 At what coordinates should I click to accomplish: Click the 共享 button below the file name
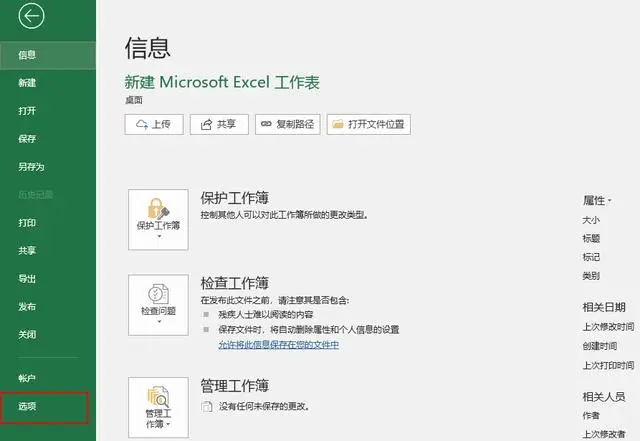(x=219, y=124)
